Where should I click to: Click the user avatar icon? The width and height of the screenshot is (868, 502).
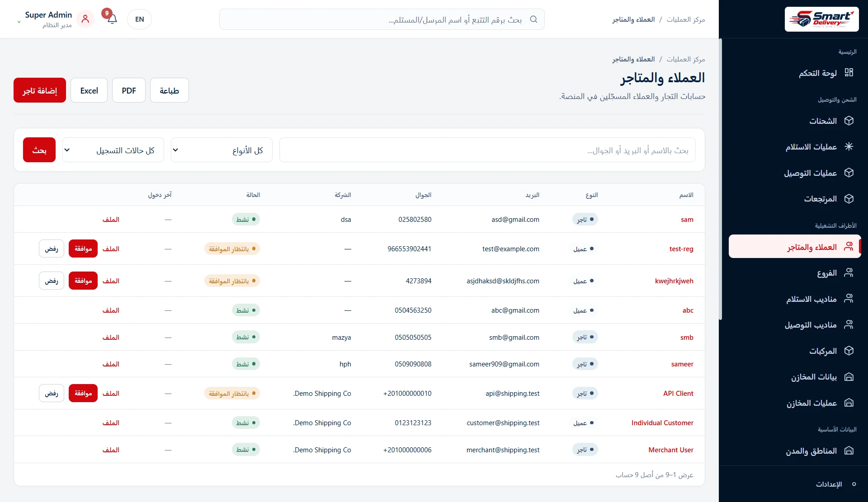tap(85, 19)
